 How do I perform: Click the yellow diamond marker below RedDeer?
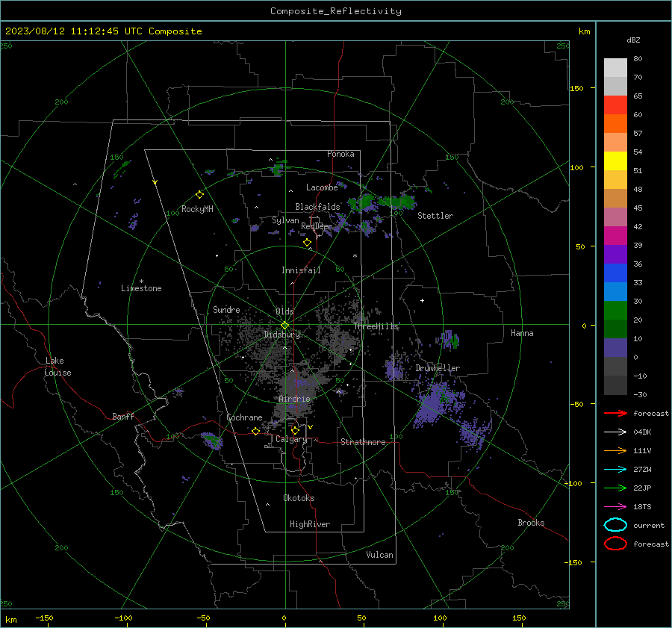point(307,243)
